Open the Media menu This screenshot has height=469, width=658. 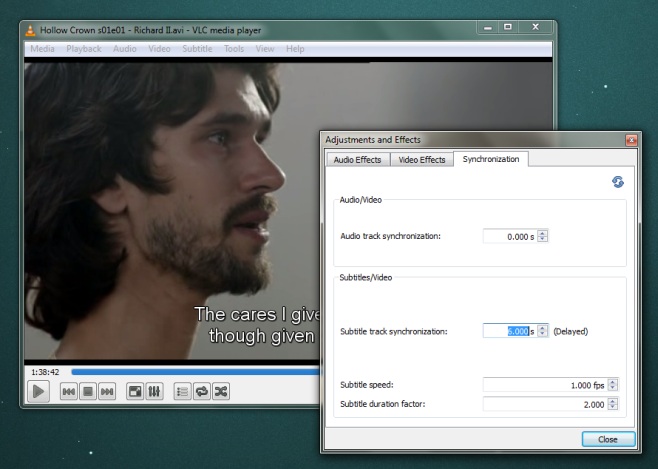click(x=42, y=49)
